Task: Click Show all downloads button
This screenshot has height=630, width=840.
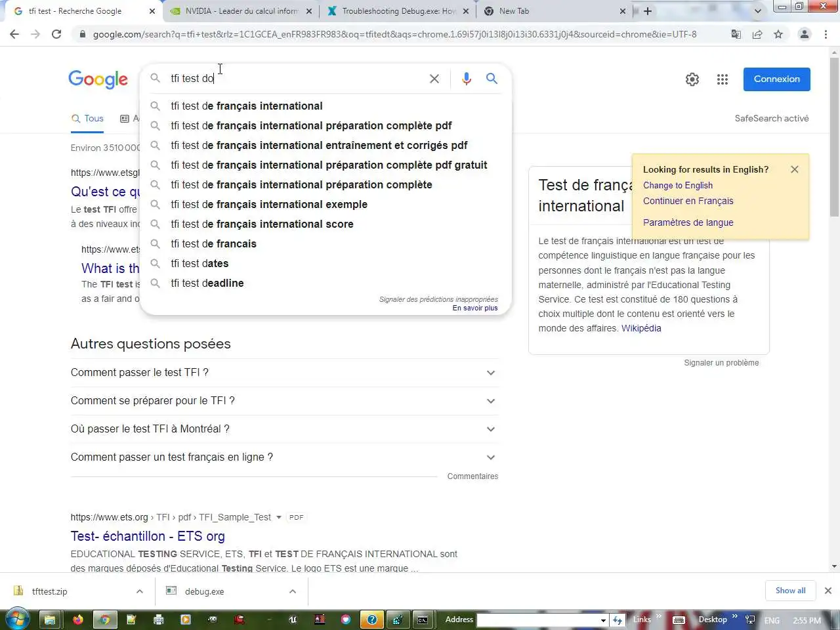Action: 790,591
